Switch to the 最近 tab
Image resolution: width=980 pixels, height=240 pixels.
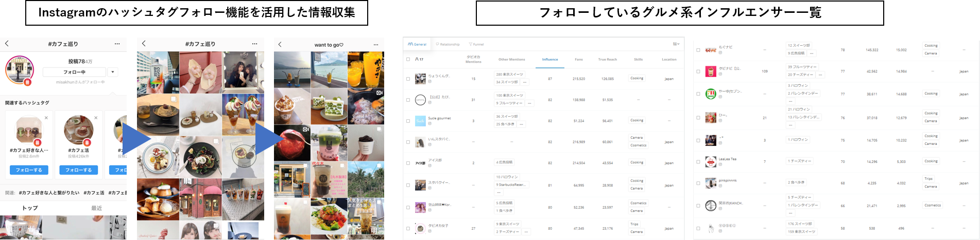(x=96, y=208)
